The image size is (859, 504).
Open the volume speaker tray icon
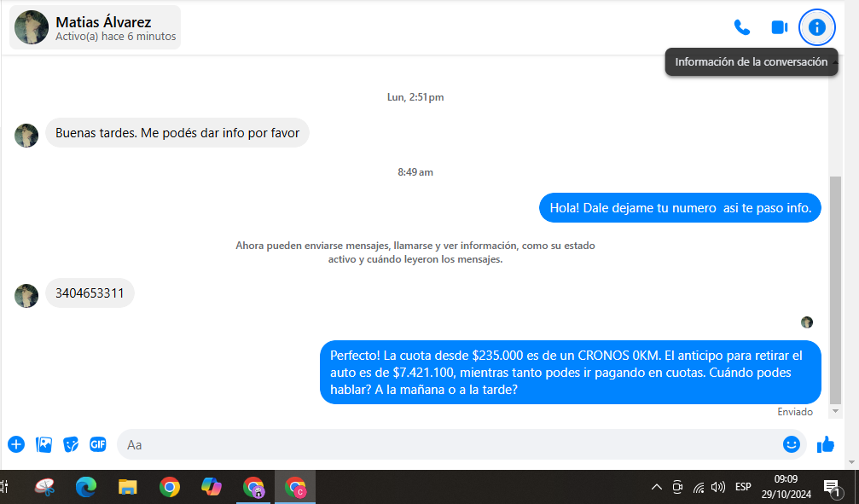717,486
